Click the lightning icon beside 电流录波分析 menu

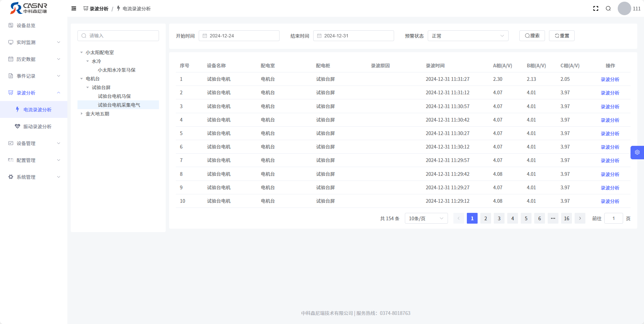[x=18, y=109]
